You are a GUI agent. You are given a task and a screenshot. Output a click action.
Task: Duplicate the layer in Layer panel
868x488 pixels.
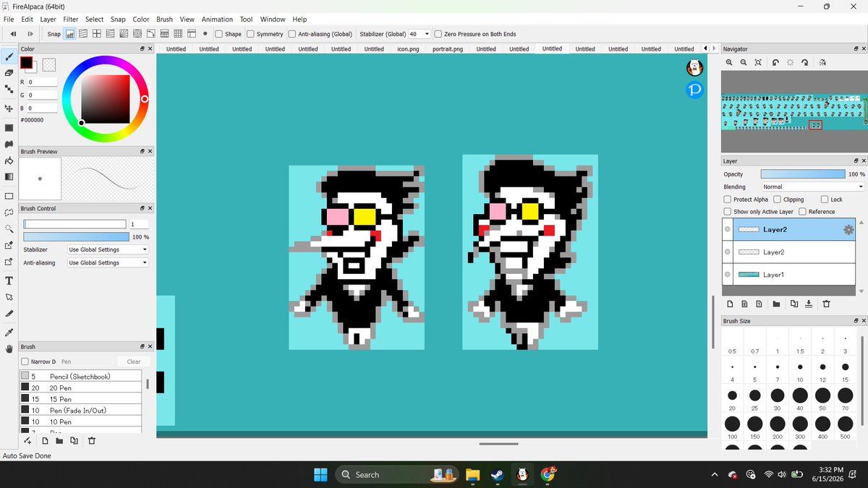coord(794,304)
